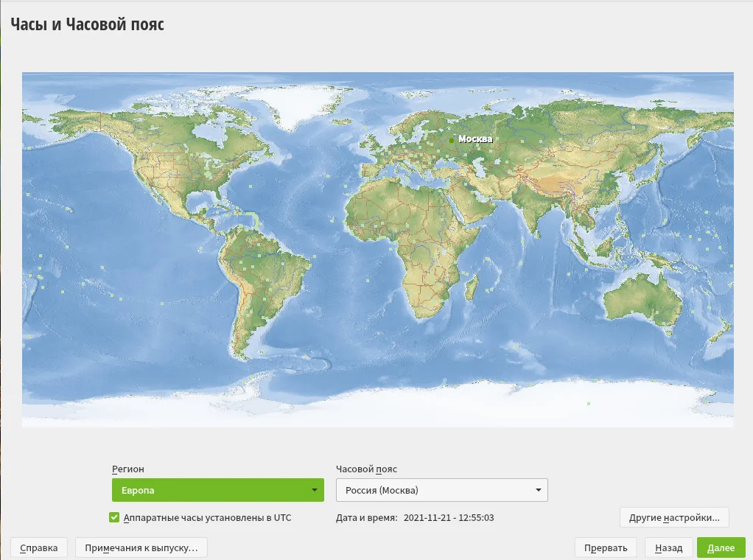
Task: Click the Другие настройки button
Action: coord(674,517)
